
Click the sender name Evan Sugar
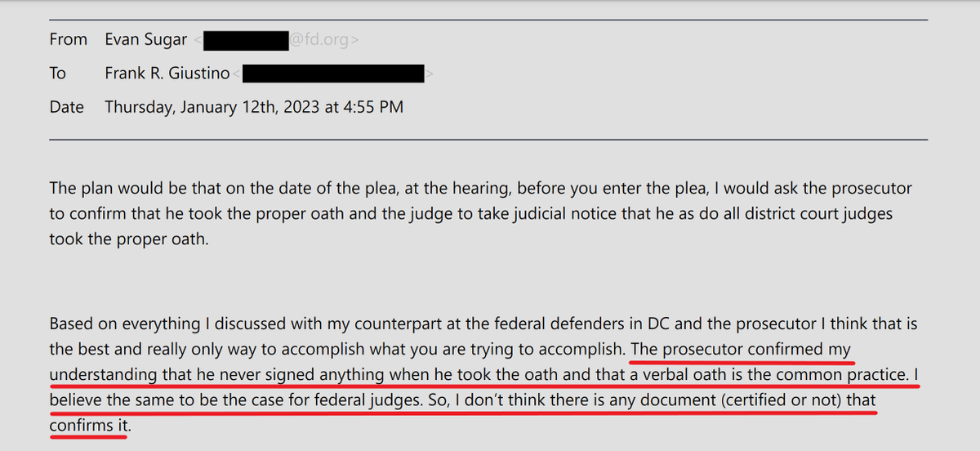(x=145, y=39)
